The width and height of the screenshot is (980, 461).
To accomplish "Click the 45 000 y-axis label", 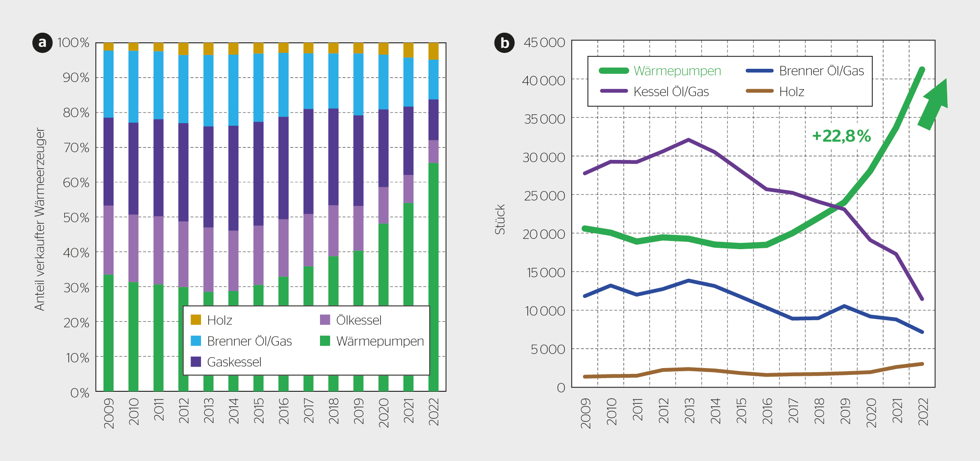I will pyautogui.click(x=544, y=42).
